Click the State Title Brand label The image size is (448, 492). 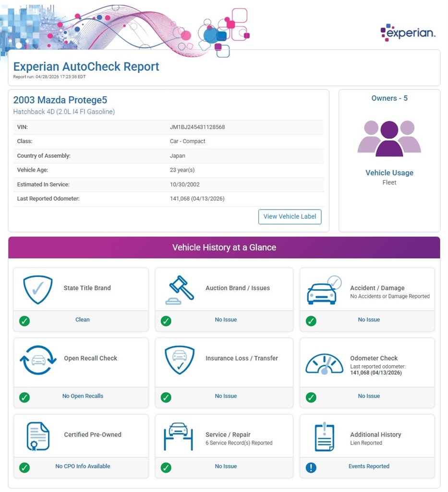[x=87, y=288]
